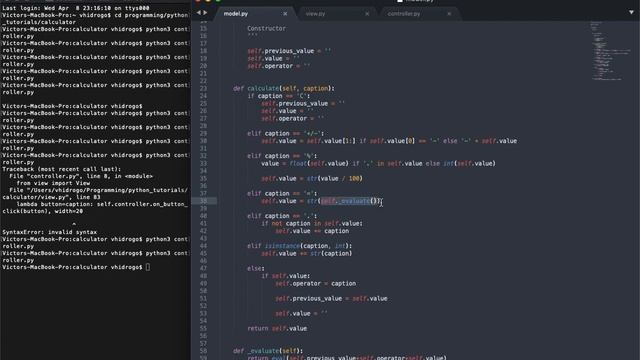This screenshot has width=640, height=360.
Task: Click the lambda button=caption line in terminal
Action: tap(102, 204)
